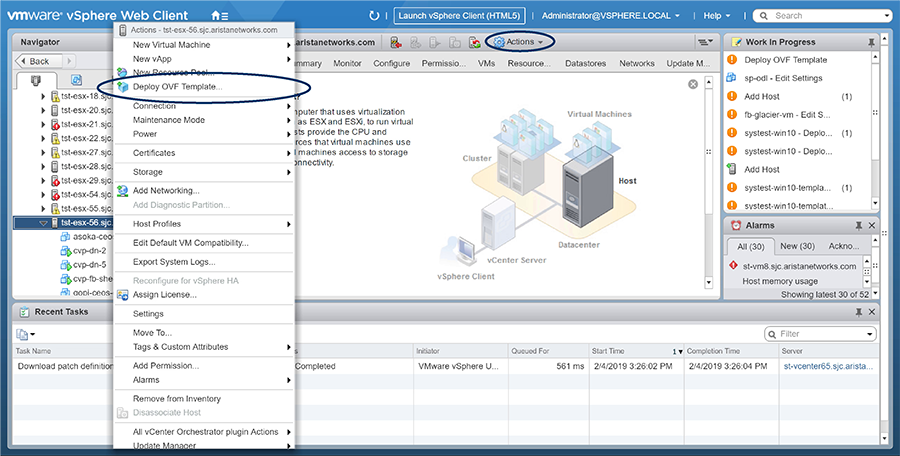This screenshot has height=456, width=900.
Task: Click the cvp-dn-2 VM icon in tree
Action: [x=65, y=251]
